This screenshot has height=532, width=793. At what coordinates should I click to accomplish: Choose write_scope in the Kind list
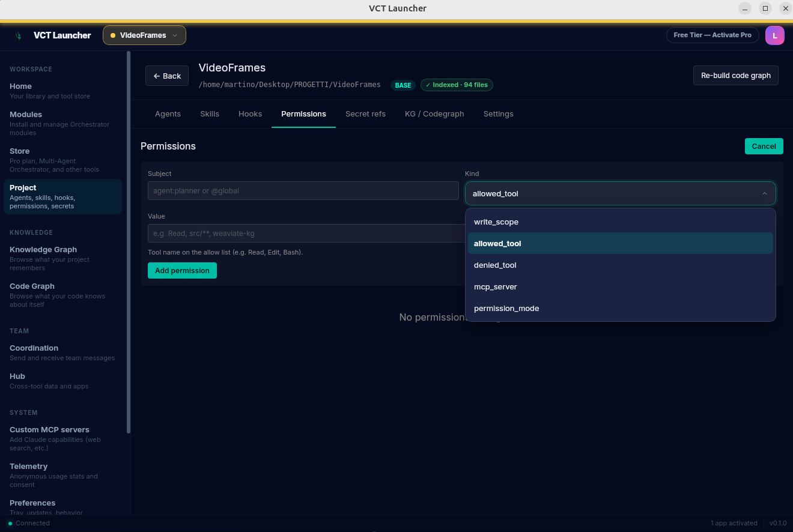pyautogui.click(x=620, y=222)
